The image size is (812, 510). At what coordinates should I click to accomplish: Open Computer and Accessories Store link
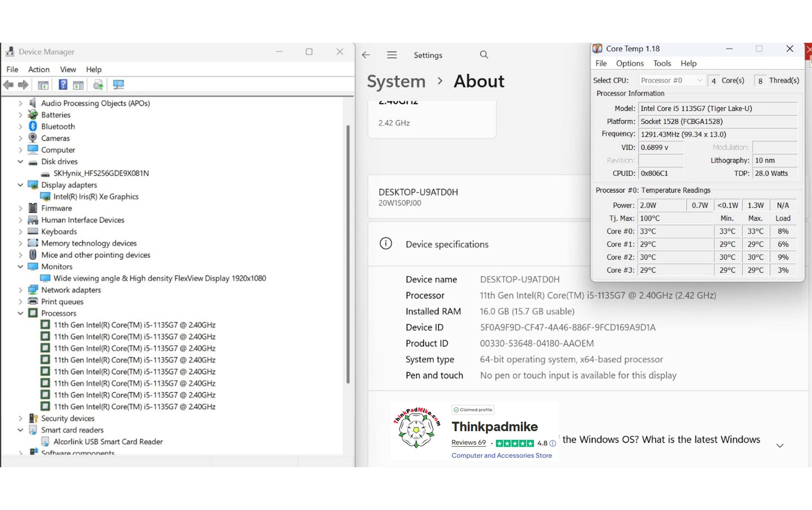point(501,455)
